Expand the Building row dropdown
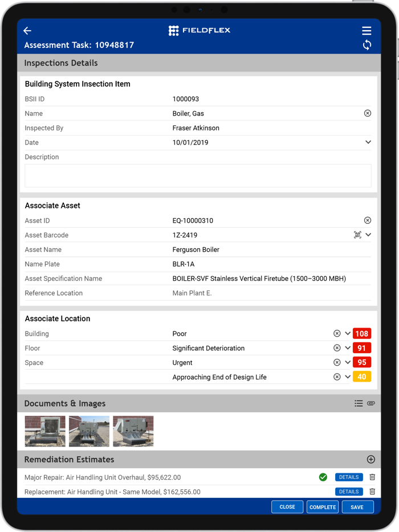 (x=348, y=334)
